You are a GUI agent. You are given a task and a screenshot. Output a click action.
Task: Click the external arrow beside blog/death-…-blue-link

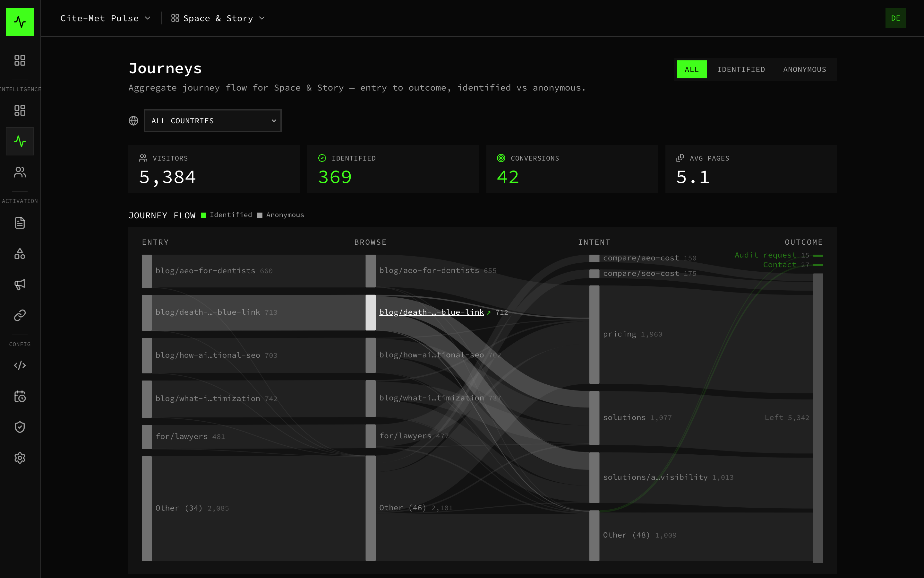tap(488, 313)
